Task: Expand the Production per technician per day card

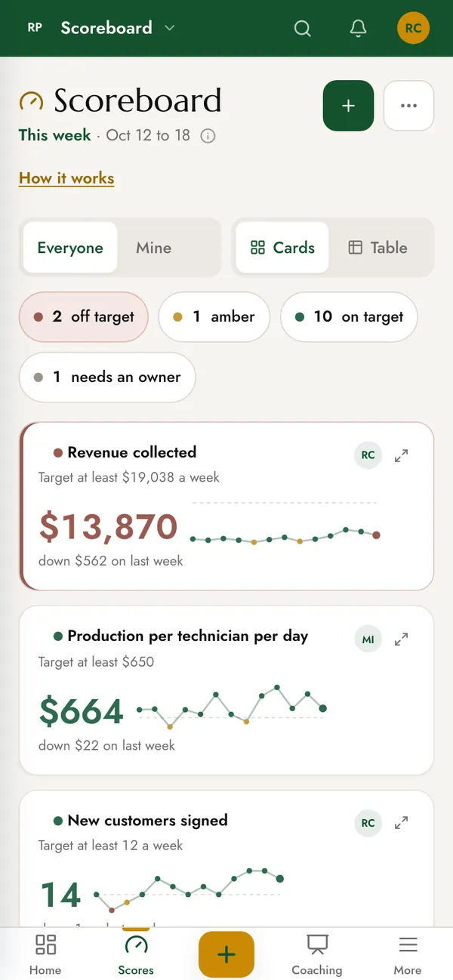Action: tap(402, 639)
